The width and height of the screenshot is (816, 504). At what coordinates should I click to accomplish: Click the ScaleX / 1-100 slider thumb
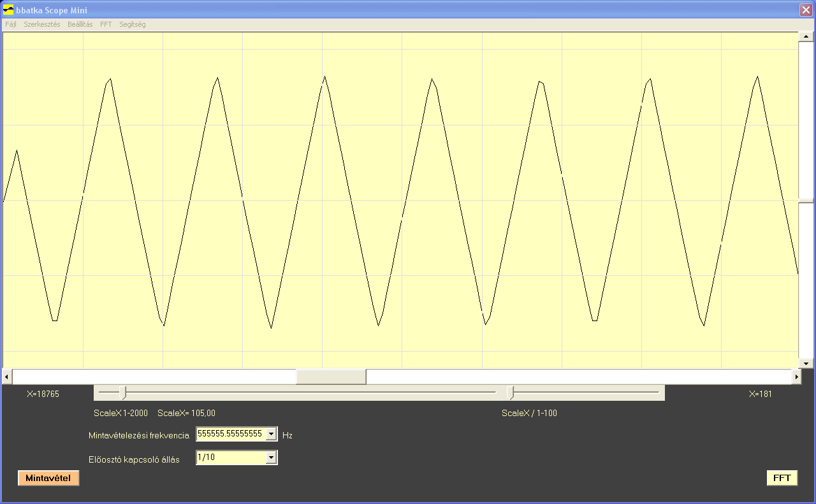pos(510,392)
